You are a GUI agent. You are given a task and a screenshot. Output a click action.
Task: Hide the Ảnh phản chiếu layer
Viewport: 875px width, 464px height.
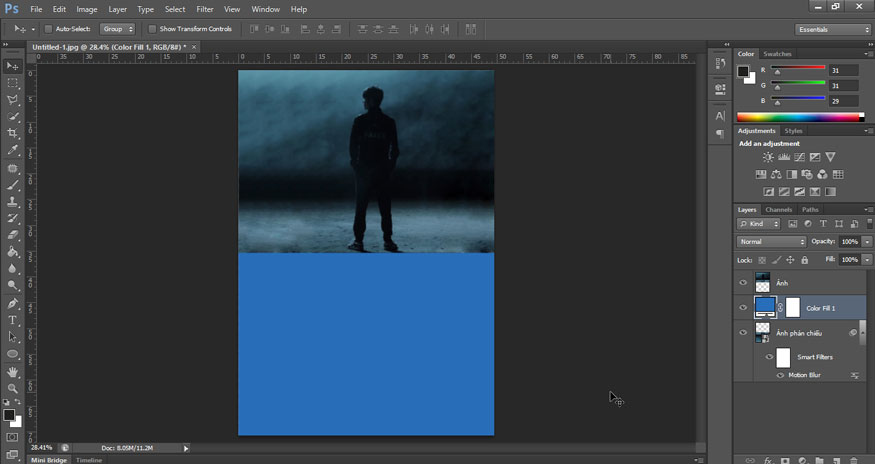tap(743, 333)
